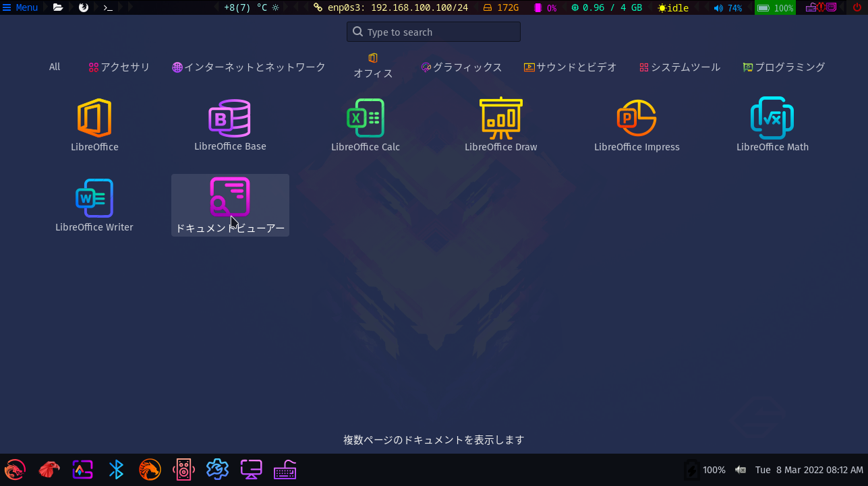The image size is (868, 486).
Task: Launch Firefox from the top bar
Action: (x=84, y=7)
